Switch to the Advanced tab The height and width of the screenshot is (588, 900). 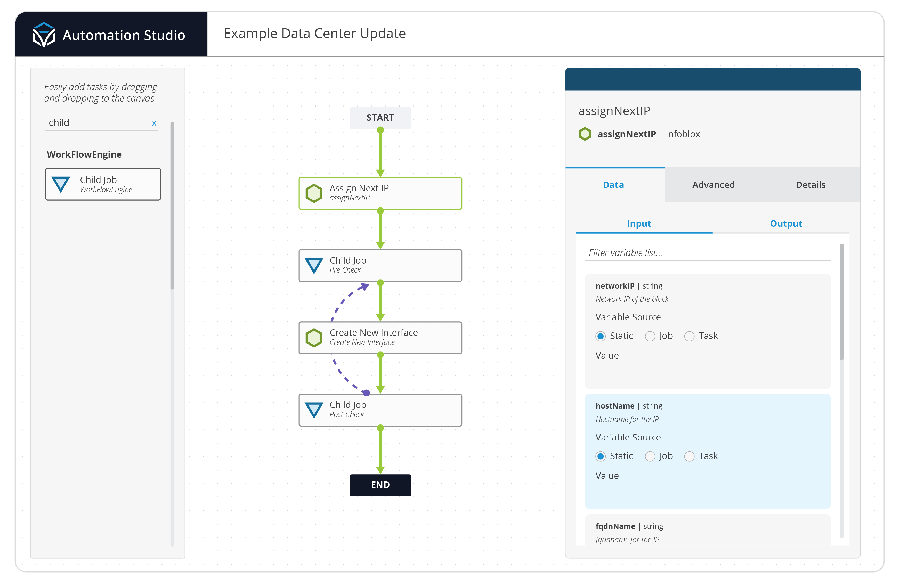click(x=713, y=185)
